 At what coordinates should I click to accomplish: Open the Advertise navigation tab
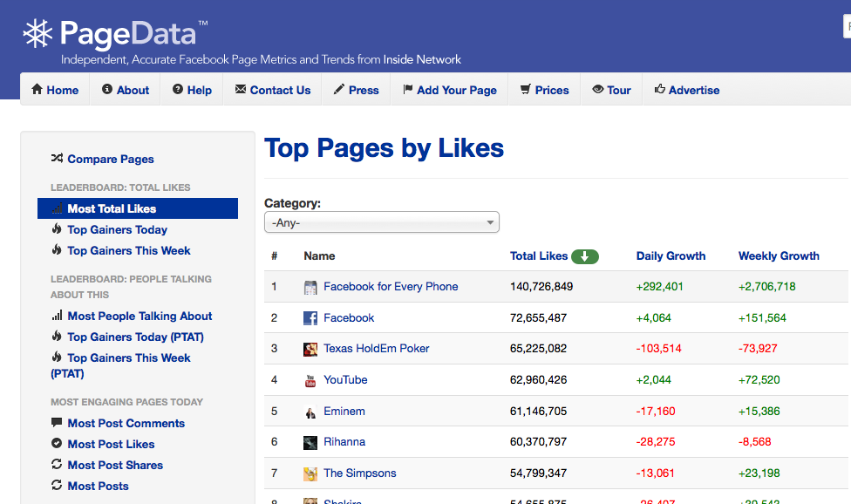click(x=687, y=90)
